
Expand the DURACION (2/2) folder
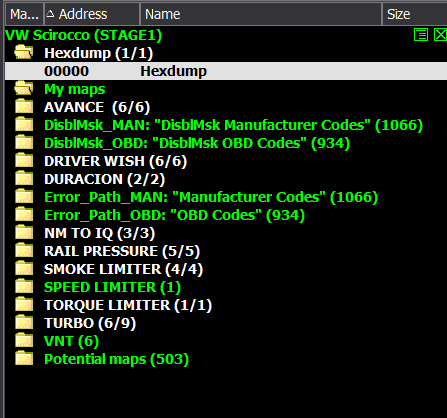(104, 179)
